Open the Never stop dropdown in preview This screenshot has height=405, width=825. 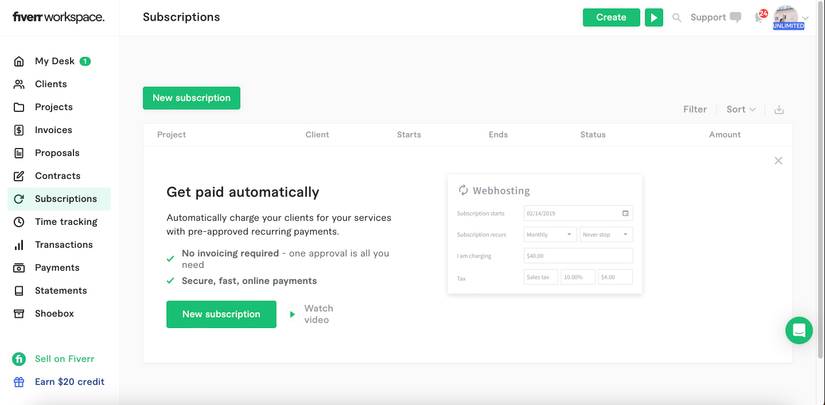(x=606, y=234)
